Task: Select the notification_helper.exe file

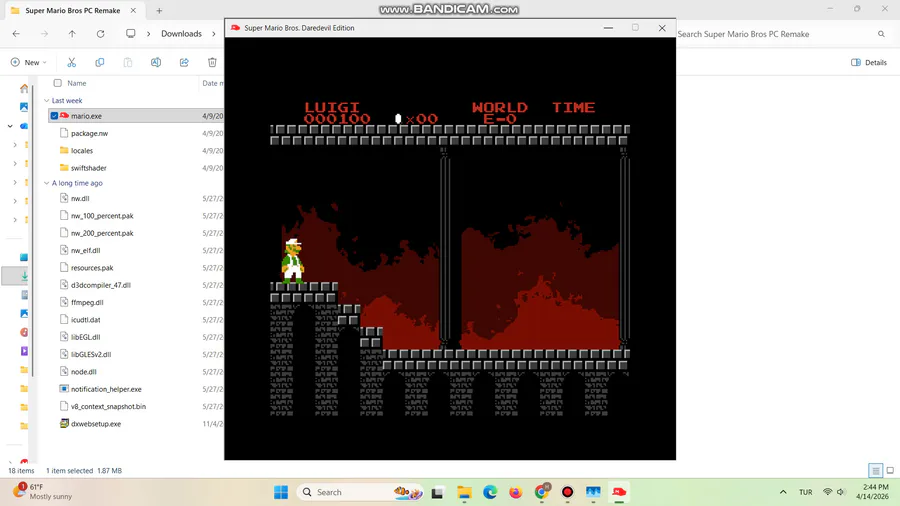Action: (106, 389)
